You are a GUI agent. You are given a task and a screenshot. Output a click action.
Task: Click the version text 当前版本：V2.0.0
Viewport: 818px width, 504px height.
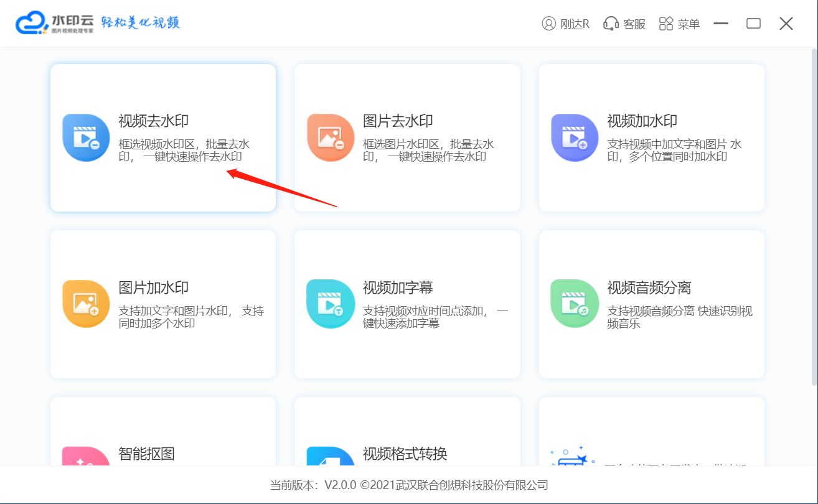[313, 485]
